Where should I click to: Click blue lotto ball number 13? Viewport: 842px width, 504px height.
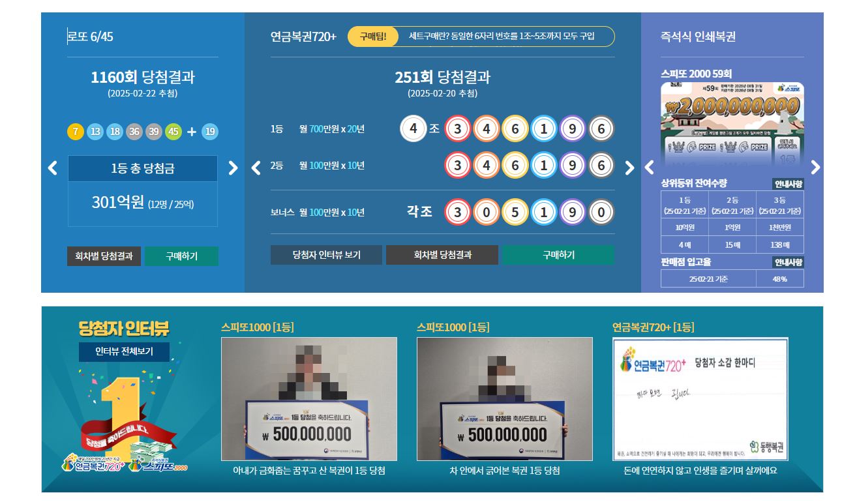coord(95,132)
